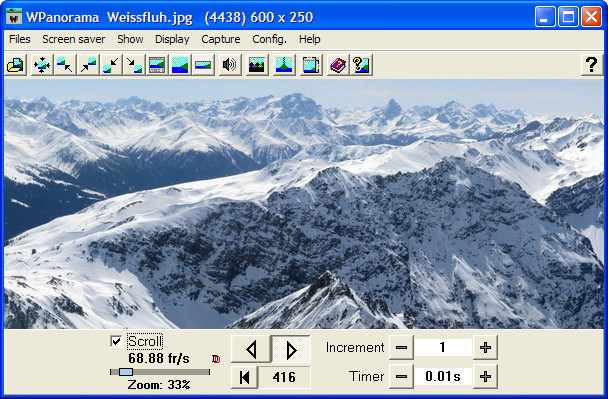This screenshot has width=608, height=399.
Task: Open the Config. menu
Action: (x=269, y=39)
